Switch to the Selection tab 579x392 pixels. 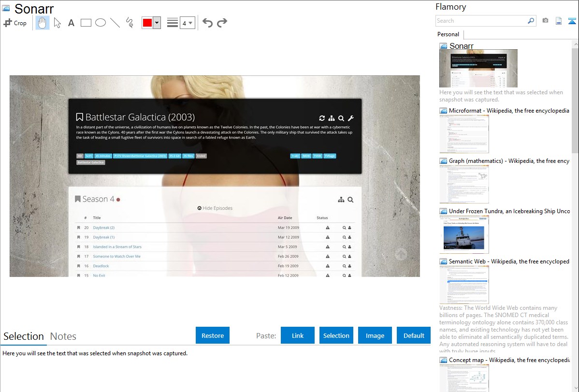coord(24,336)
